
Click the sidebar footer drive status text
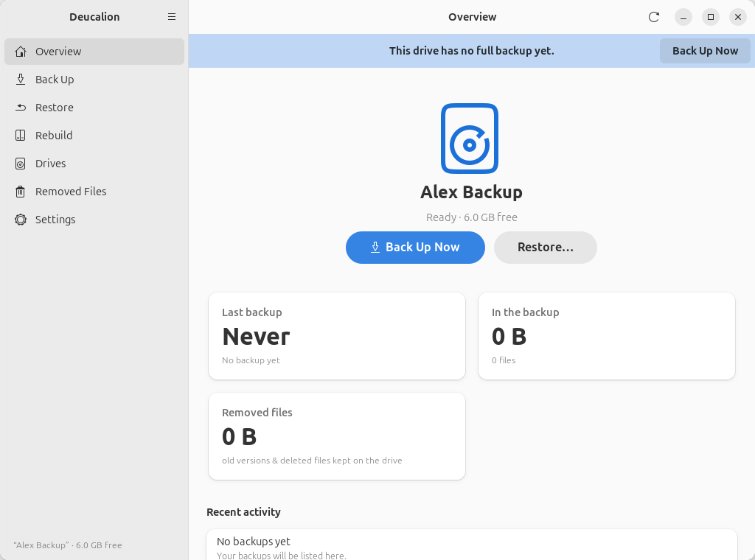point(68,545)
